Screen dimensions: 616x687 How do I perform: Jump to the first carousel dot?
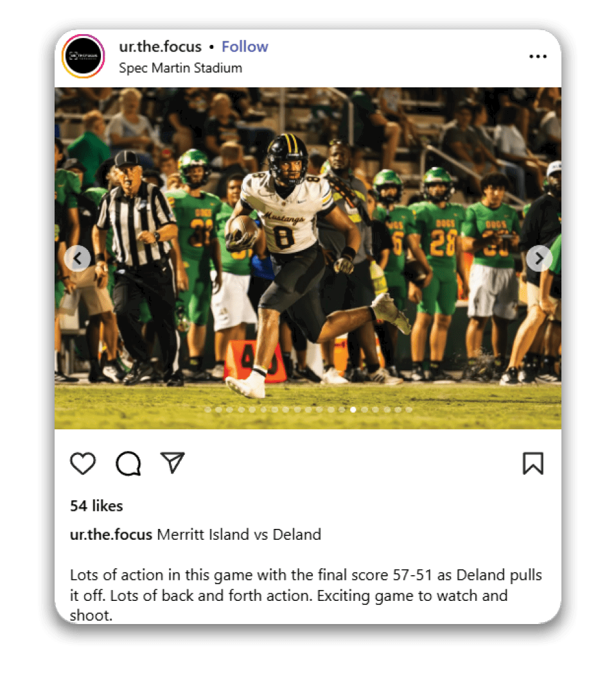(207, 409)
